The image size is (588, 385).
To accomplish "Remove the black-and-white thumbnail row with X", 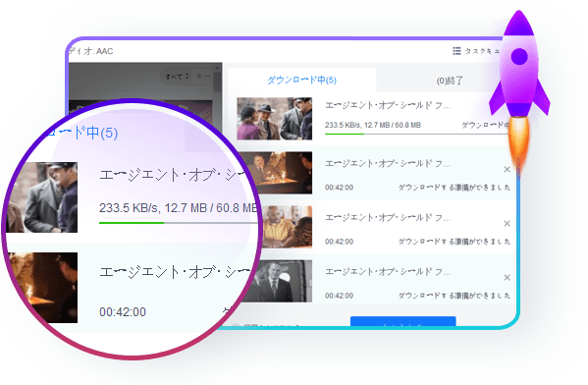I will coord(507,277).
